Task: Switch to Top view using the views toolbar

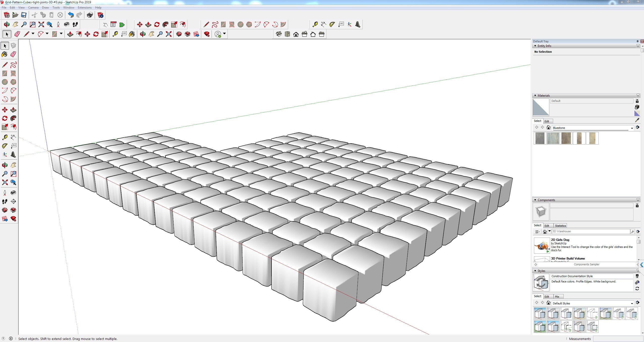Action: point(287,34)
